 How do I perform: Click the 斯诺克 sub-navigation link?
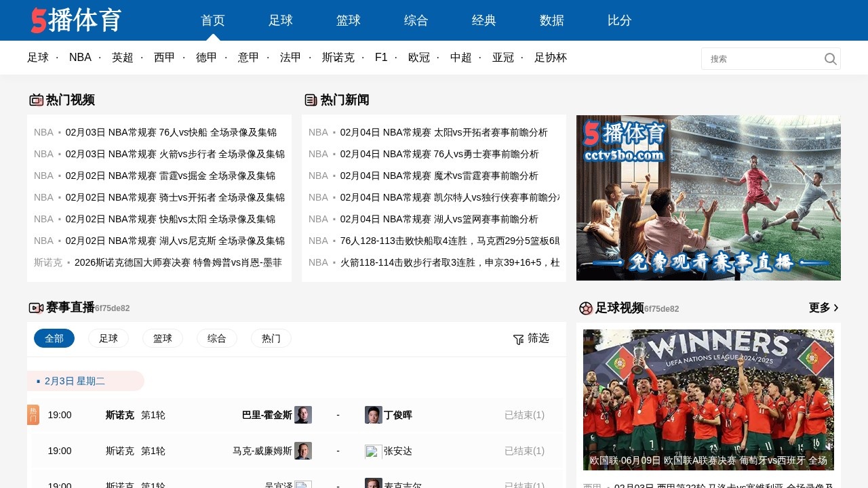pos(338,58)
